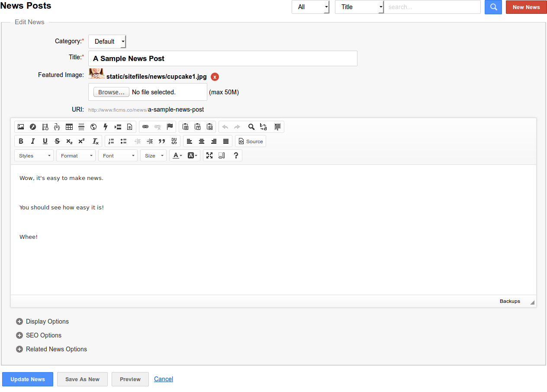Click the Update News button
547x392 pixels.
(x=28, y=379)
